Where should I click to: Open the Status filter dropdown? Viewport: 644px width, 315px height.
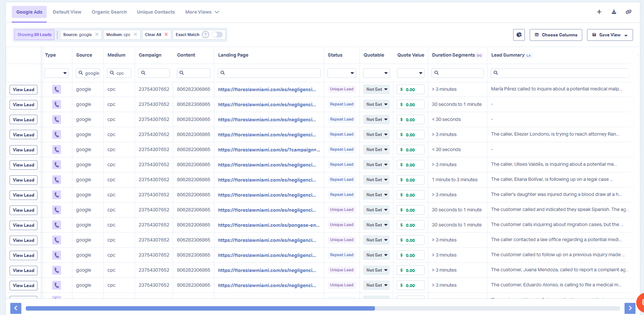tap(342, 73)
